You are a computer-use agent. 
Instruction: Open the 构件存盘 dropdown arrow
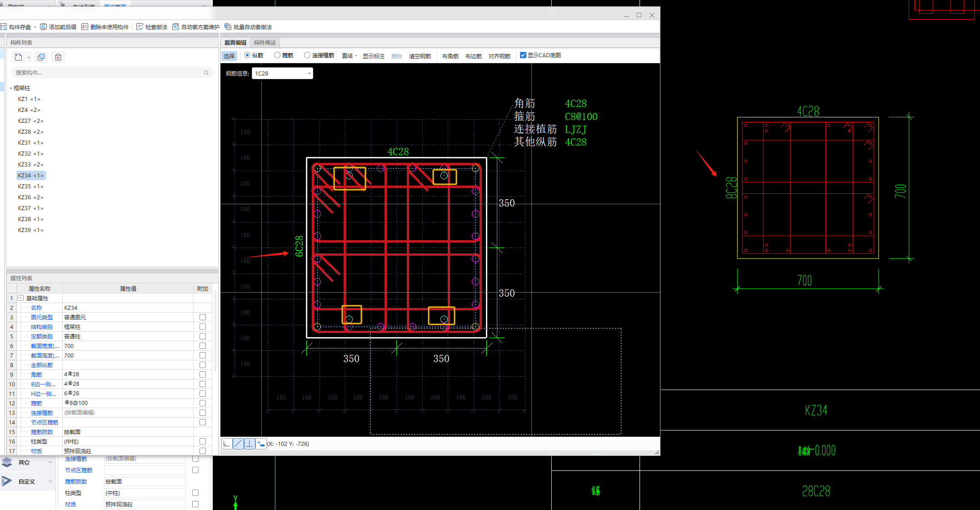[x=35, y=27]
